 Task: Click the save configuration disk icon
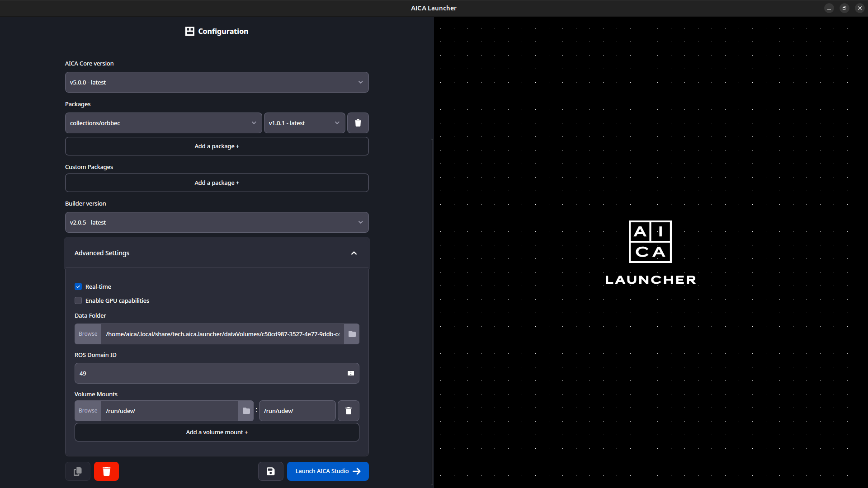pyautogui.click(x=270, y=471)
